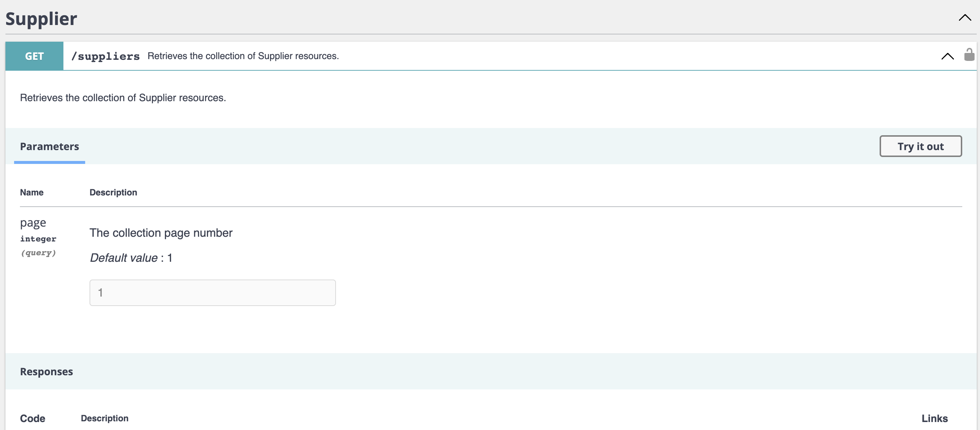Select the Name column header
The height and width of the screenshot is (430, 980).
click(x=32, y=192)
